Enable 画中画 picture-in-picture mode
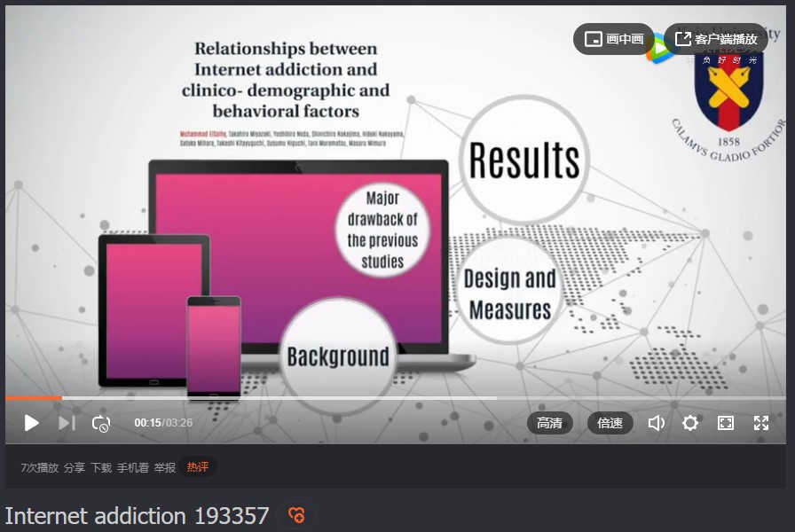 click(x=614, y=39)
